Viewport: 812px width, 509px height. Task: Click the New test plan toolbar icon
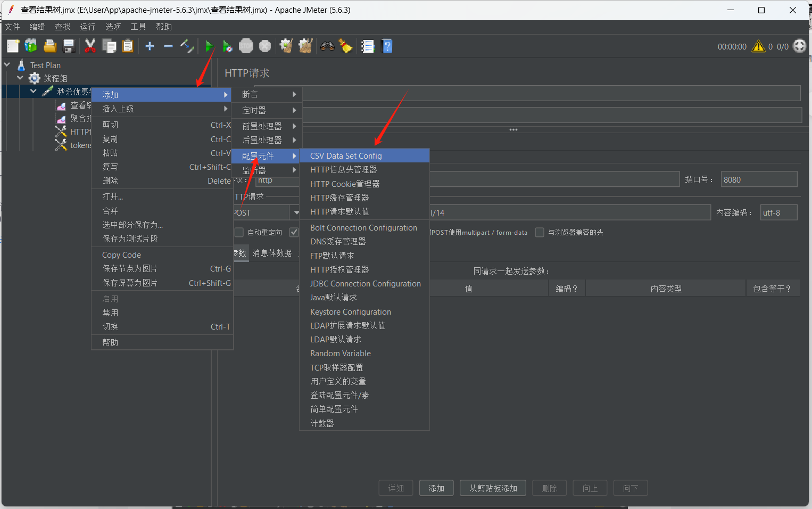13,46
